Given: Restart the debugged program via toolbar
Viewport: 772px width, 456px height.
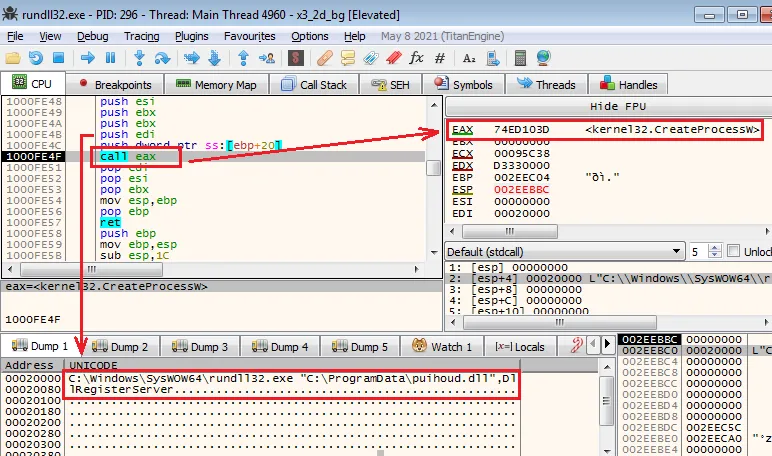Looking at the screenshot, I should [36, 57].
